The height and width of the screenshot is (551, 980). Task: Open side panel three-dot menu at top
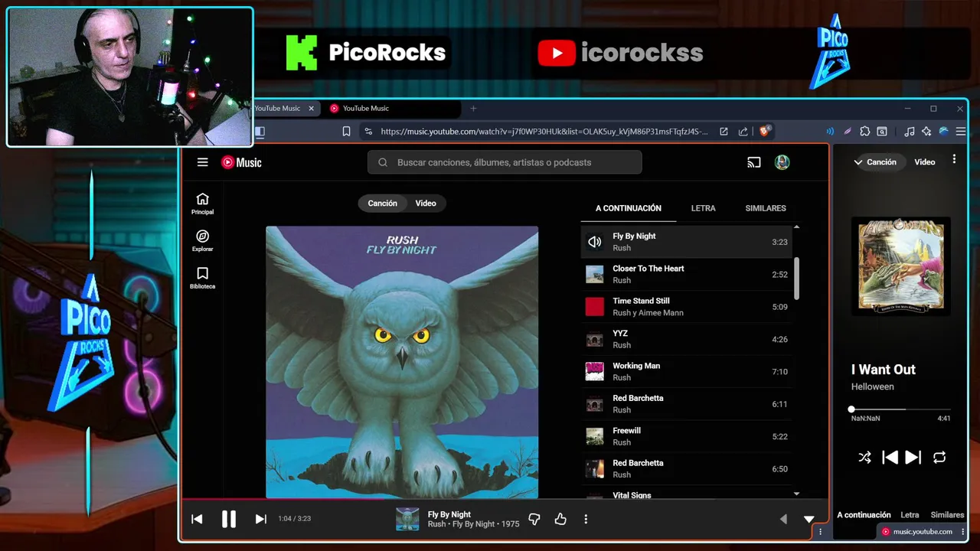pos(954,159)
